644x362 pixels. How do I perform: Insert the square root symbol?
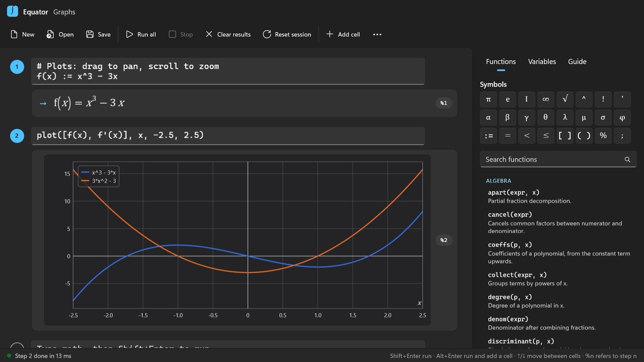pos(565,99)
